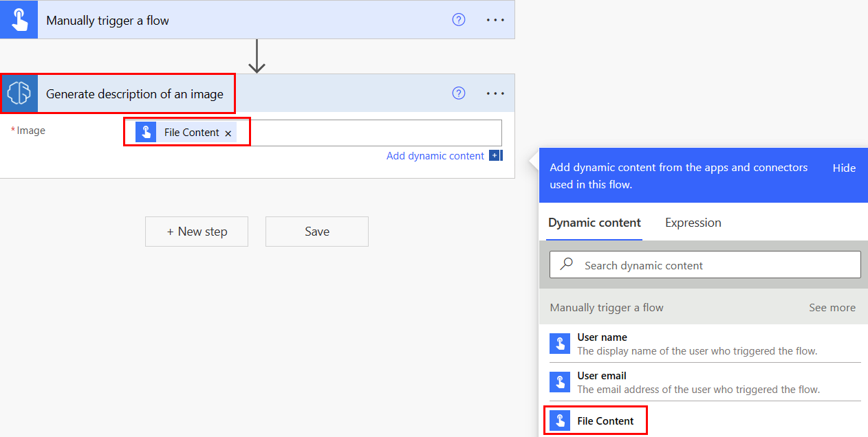868x437 pixels.
Task: Click the touch icon inside the File Content chip
Action: (x=146, y=132)
